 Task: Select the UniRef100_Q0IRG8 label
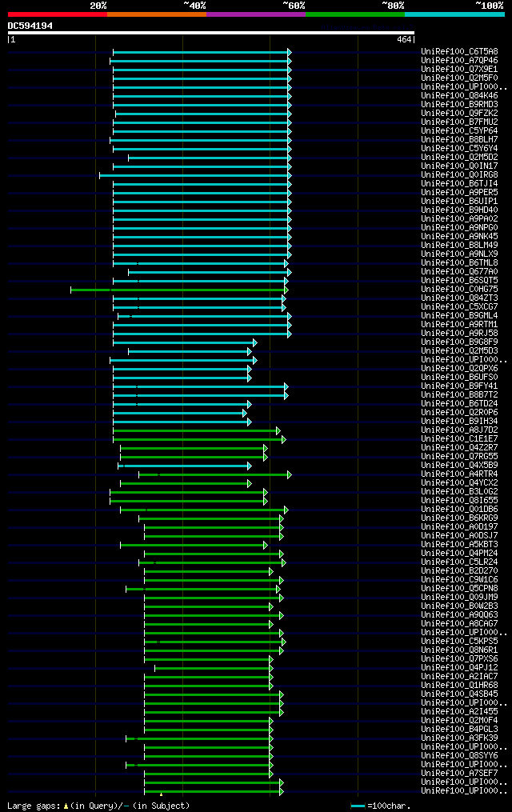[x=460, y=175]
